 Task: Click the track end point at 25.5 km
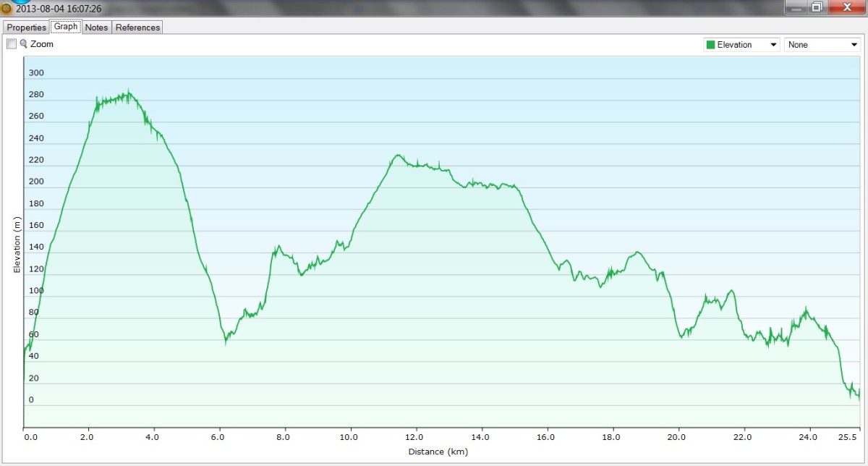click(859, 396)
